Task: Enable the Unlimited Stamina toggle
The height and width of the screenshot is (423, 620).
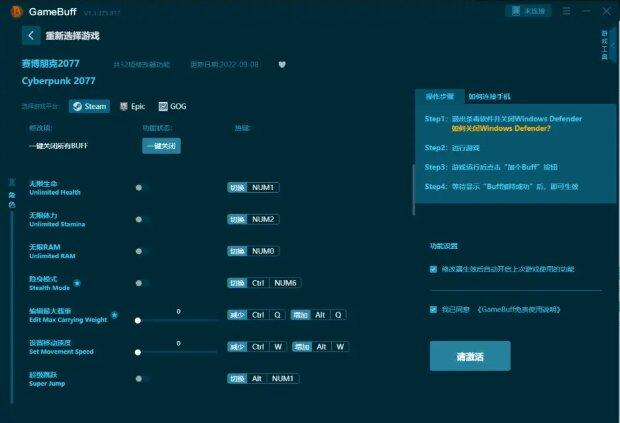Action: (139, 219)
